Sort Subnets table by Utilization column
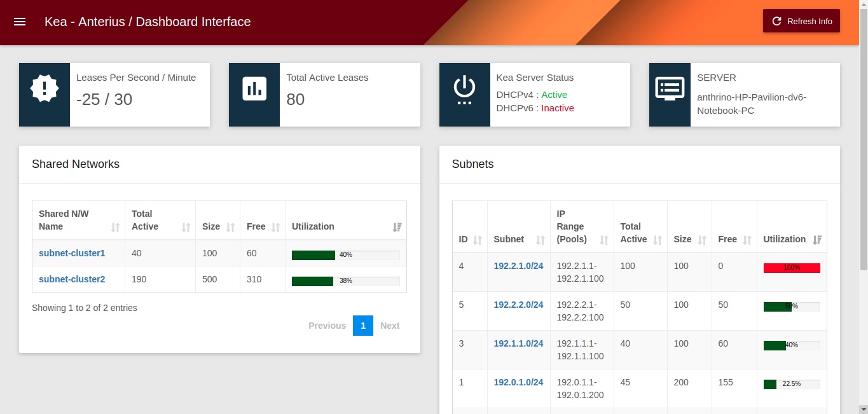Image resolution: width=868 pixels, height=414 pixels. click(x=792, y=226)
